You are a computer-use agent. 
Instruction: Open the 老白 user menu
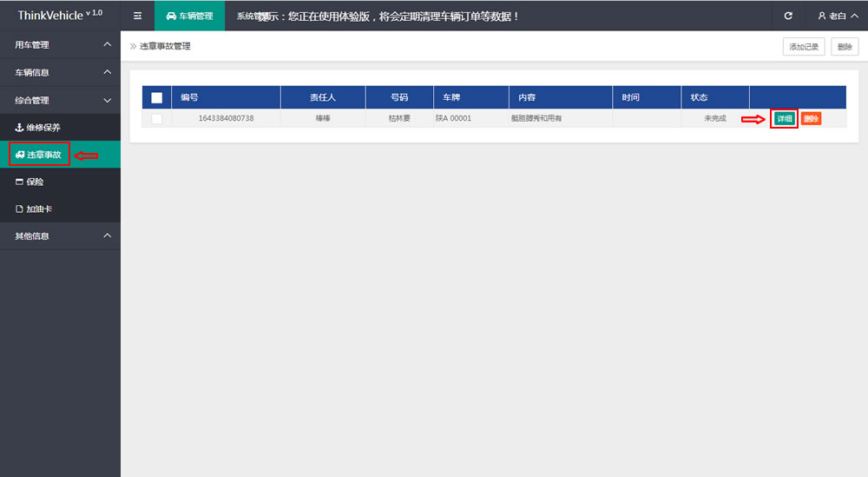coord(838,16)
